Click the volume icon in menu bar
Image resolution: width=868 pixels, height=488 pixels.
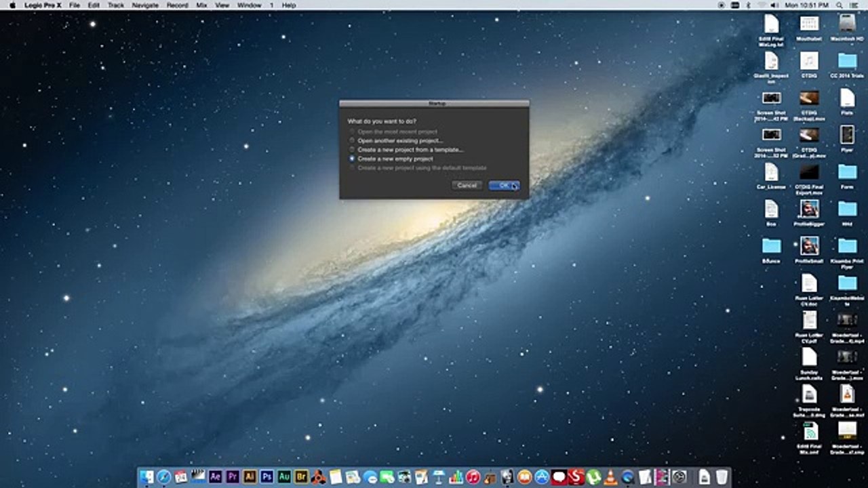pyautogui.click(x=774, y=5)
